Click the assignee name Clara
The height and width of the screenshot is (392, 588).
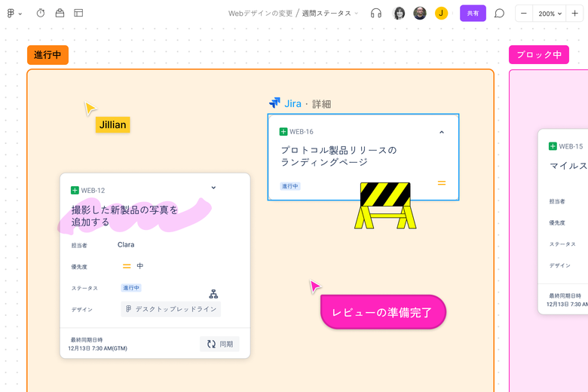[x=126, y=244]
